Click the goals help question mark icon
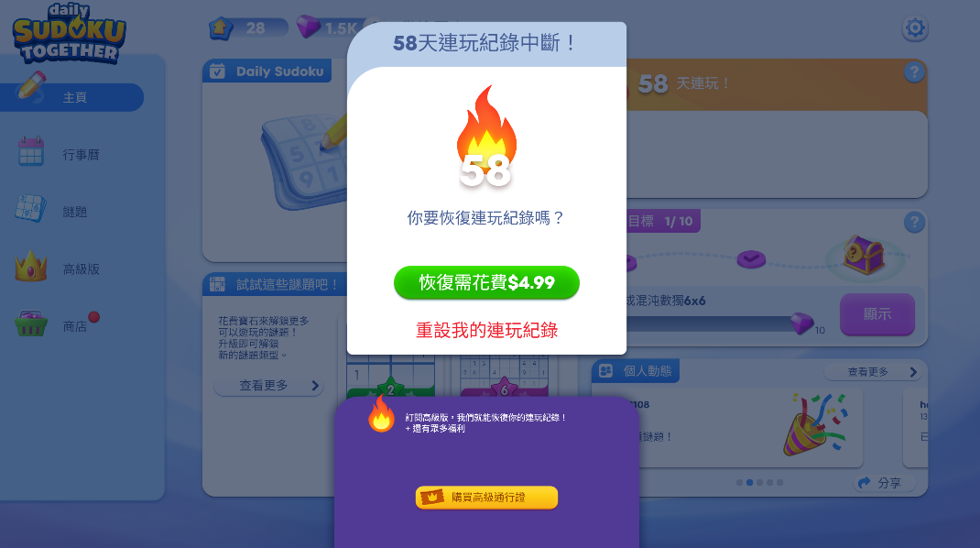The height and width of the screenshot is (548, 980). point(914,222)
